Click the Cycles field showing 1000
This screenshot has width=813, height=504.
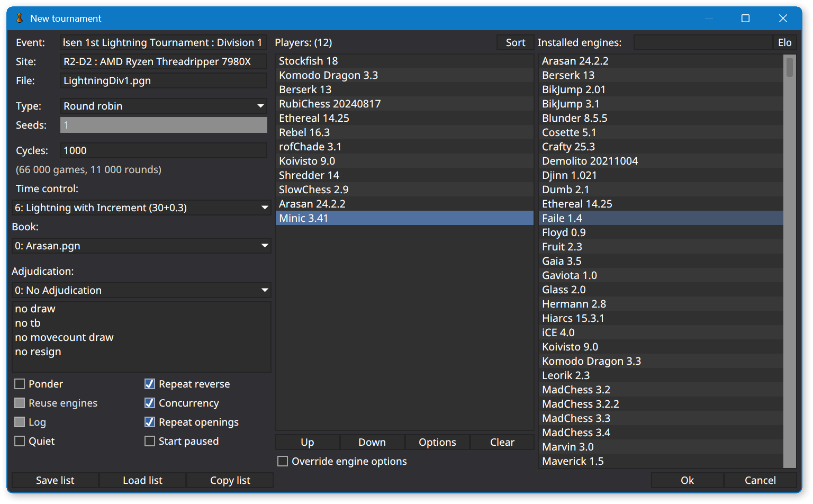pyautogui.click(x=164, y=150)
